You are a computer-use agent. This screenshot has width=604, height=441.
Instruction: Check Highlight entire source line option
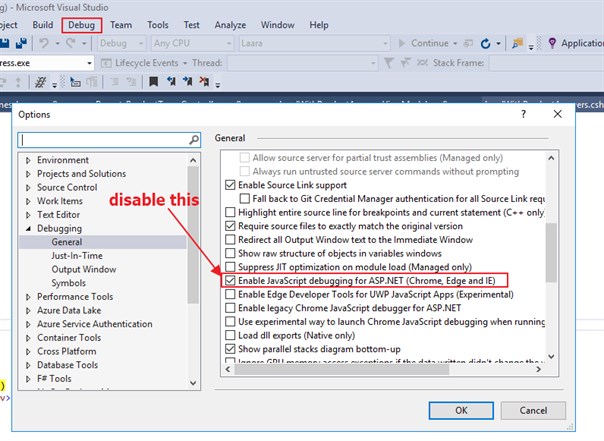coord(230,212)
